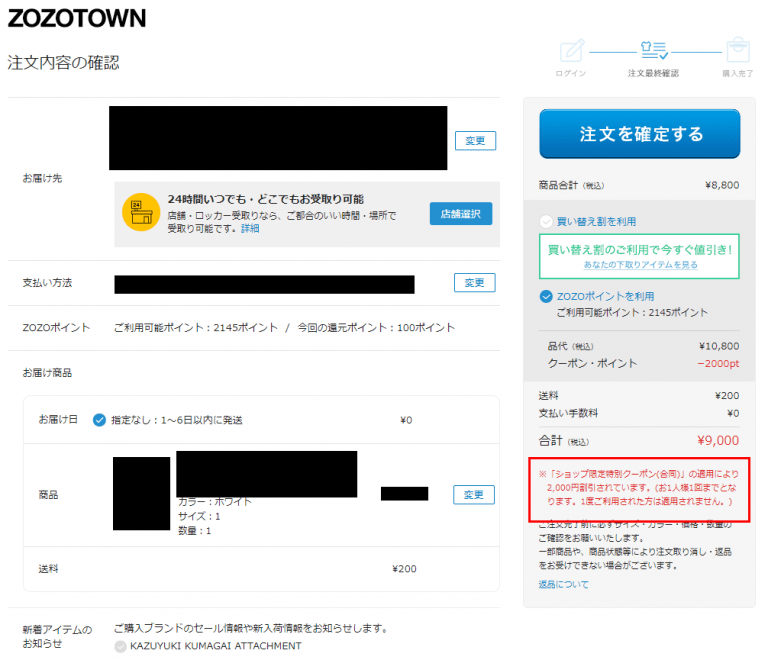768x660 pixels.
Task: Click the 数量：1 product detail
Action: click(194, 531)
